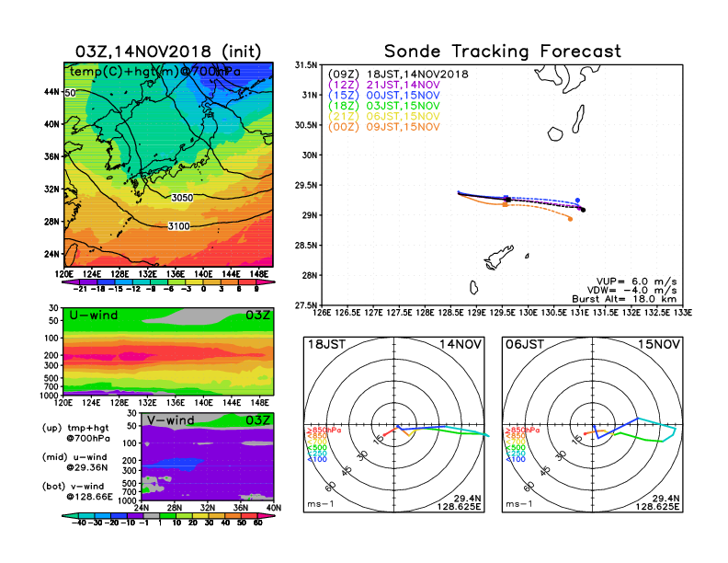The image size is (728, 563).
Task: Click the 'Sonde Tracking Forecast' heading
Action: click(x=503, y=52)
